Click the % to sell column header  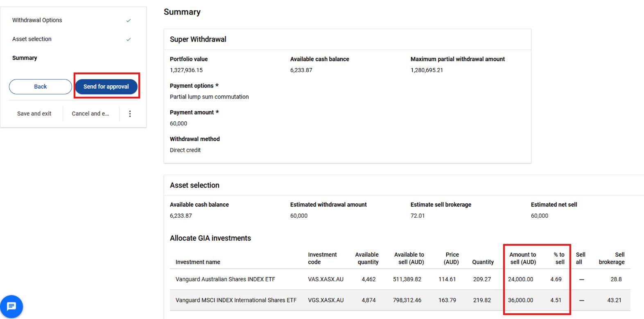559,258
